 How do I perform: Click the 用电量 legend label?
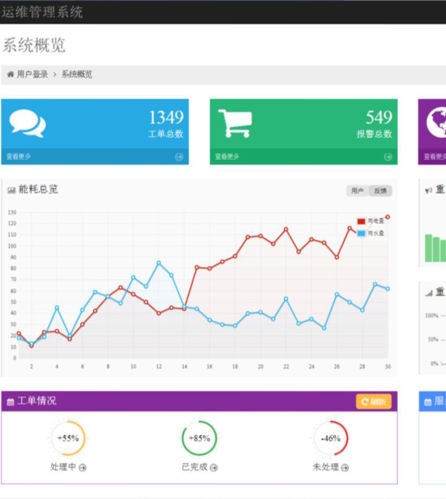[x=376, y=221]
